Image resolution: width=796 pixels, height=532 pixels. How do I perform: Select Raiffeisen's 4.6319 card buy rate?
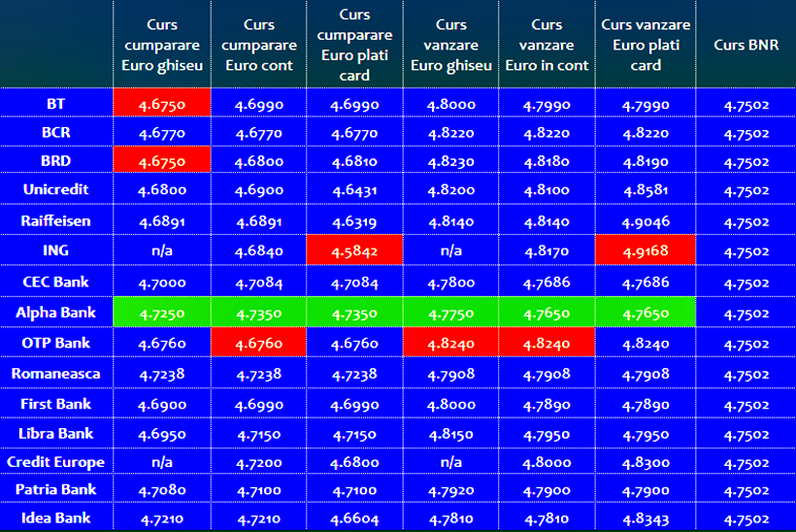point(354,222)
